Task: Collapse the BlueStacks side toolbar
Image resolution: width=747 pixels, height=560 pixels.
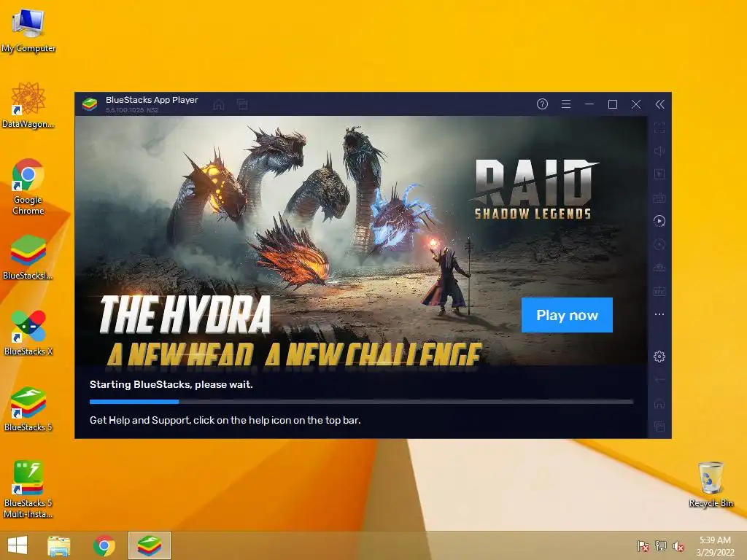Action: pyautogui.click(x=659, y=104)
